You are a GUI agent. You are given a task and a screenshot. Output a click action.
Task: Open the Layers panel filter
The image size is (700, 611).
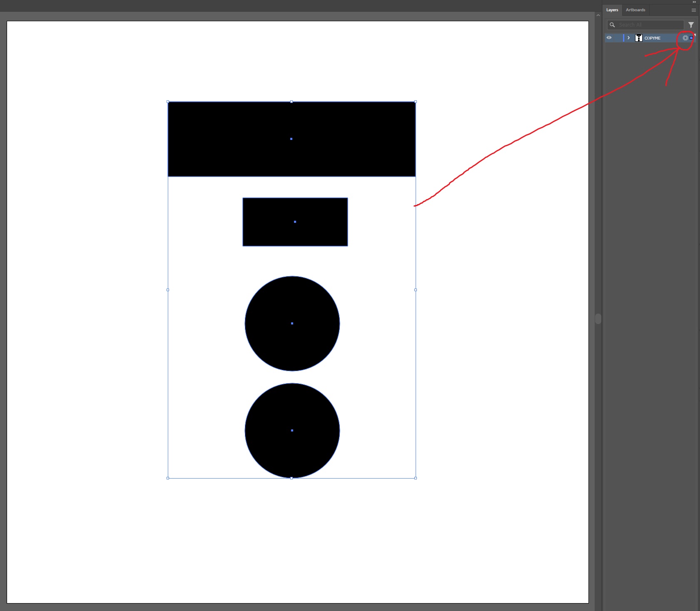point(691,25)
